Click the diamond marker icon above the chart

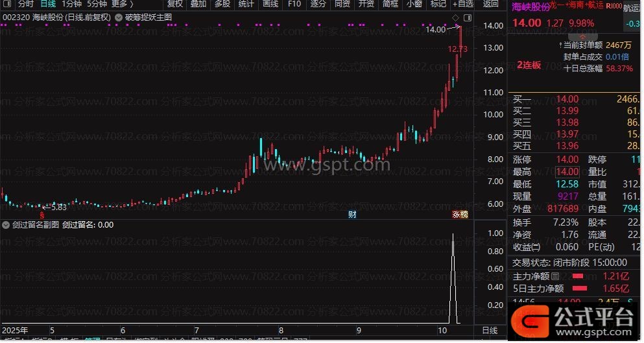click(455, 17)
